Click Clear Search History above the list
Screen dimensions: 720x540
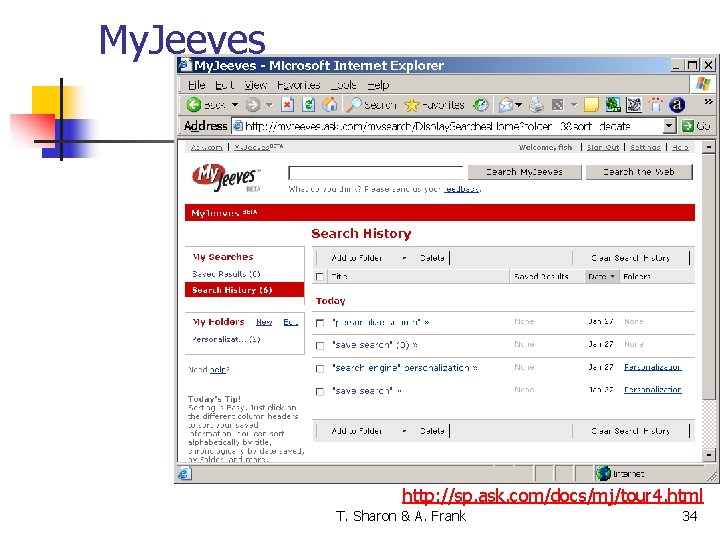(630, 258)
